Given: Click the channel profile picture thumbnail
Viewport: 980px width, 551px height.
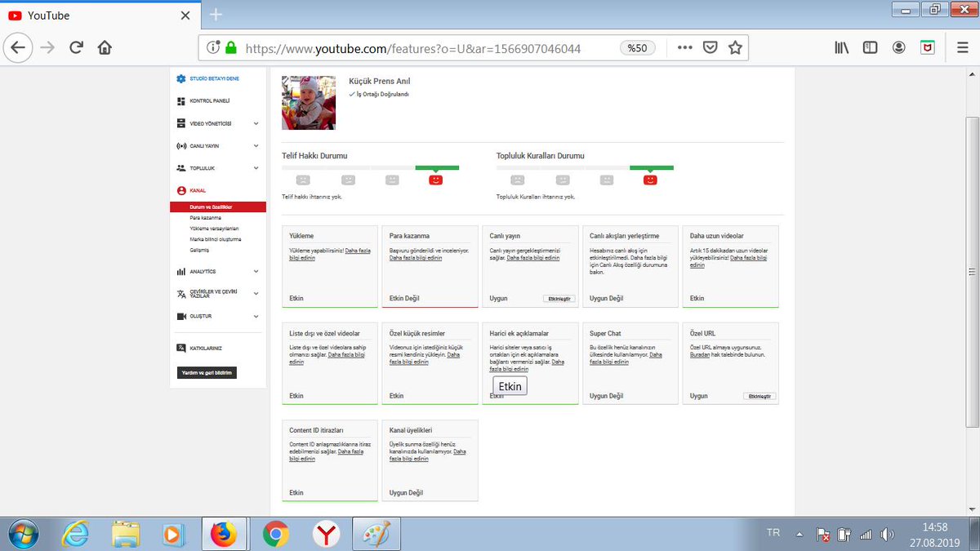Looking at the screenshot, I should click(x=309, y=103).
